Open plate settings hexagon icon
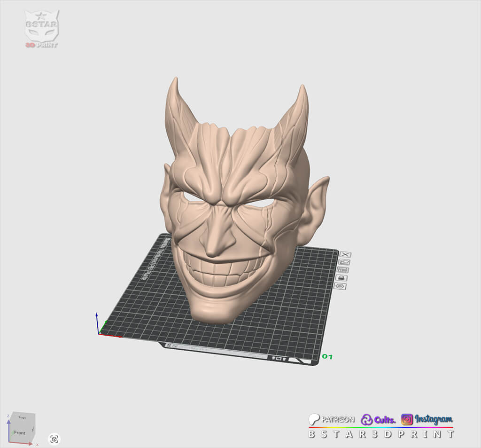This screenshot has height=448, width=481. [340, 286]
